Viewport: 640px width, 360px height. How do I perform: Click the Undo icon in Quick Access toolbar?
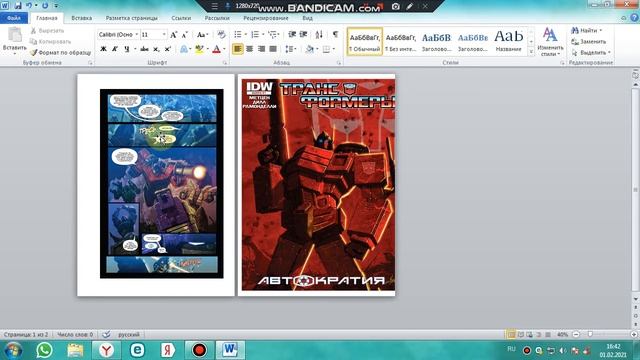[x=29, y=6]
